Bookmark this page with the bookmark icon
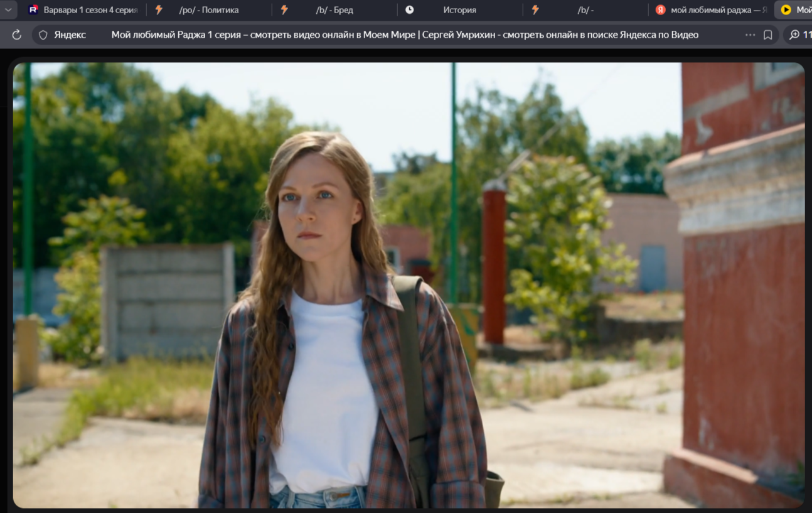Viewport: 812px width, 513px height. pyautogui.click(x=767, y=35)
